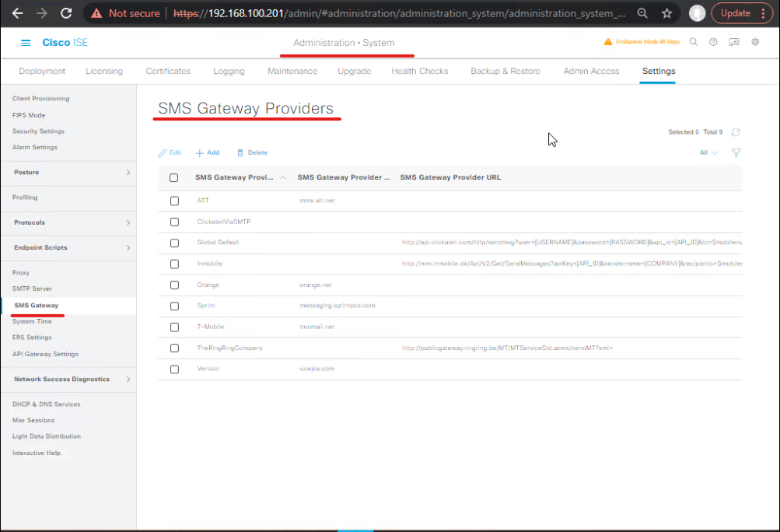Open Profiling settings
Image resolution: width=780 pixels, height=532 pixels.
tap(25, 198)
